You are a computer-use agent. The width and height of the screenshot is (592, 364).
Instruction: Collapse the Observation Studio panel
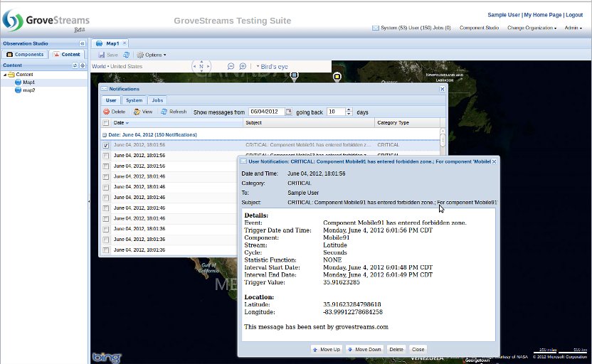click(x=82, y=43)
